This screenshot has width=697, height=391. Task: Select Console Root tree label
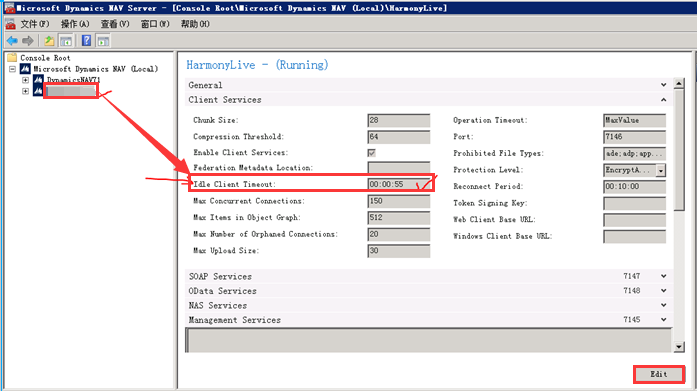[x=45, y=58]
